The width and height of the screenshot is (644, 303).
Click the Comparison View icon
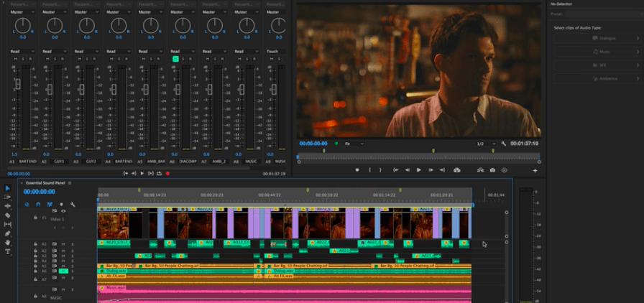(x=505, y=170)
